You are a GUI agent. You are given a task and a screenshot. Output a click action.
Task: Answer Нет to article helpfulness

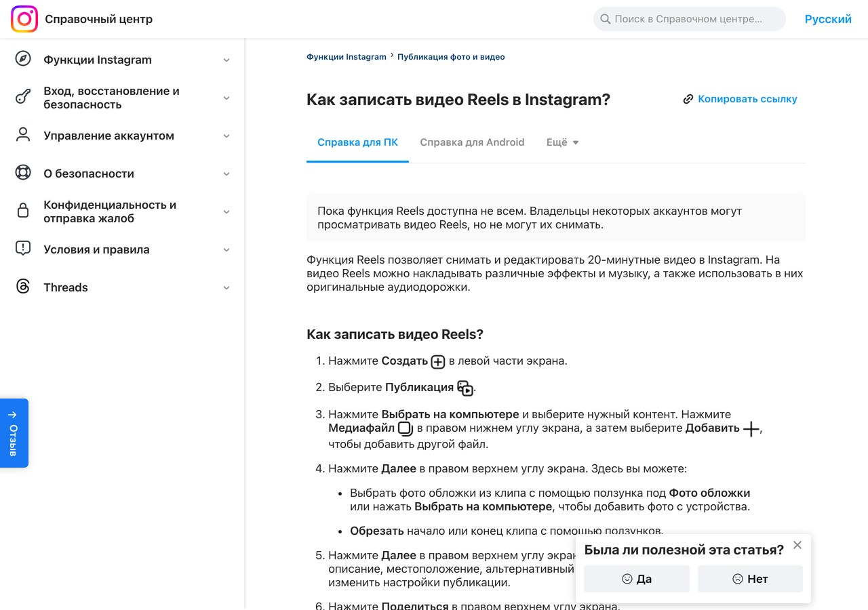click(750, 579)
